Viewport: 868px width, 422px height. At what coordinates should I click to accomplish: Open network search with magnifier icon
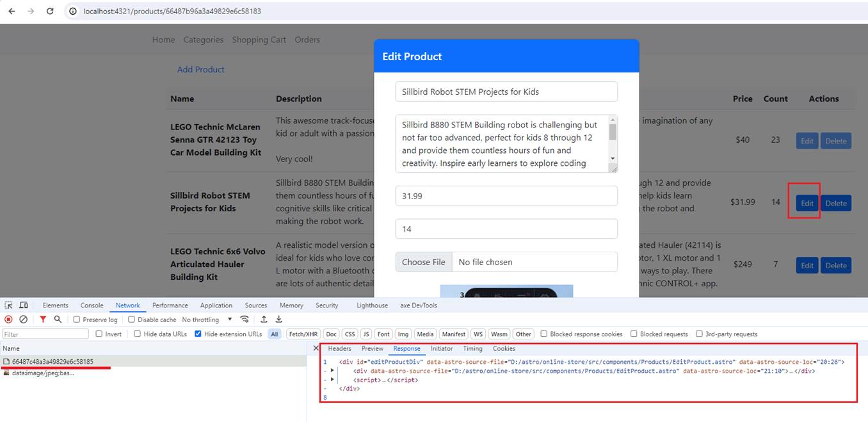pos(58,320)
